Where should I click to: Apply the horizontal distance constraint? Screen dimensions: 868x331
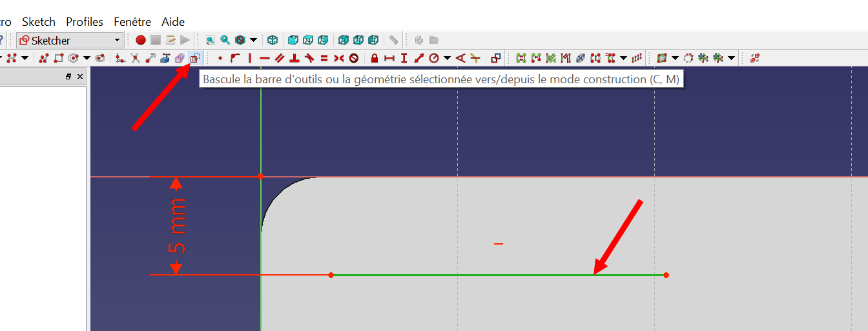tap(389, 58)
